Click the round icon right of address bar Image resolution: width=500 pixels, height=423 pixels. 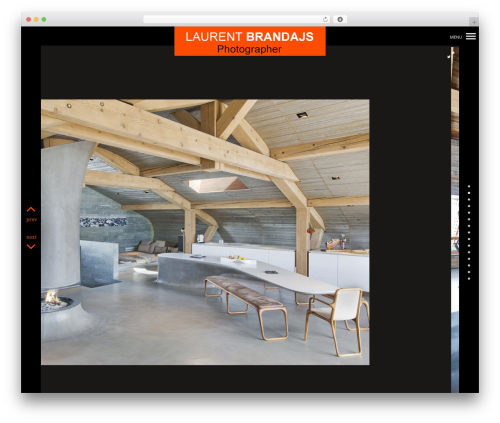tap(340, 19)
